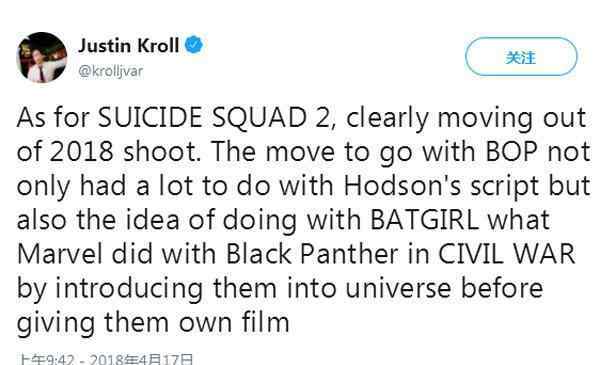Click the tweet timestamp 上午9:42
The image size is (600, 365).
point(46,360)
